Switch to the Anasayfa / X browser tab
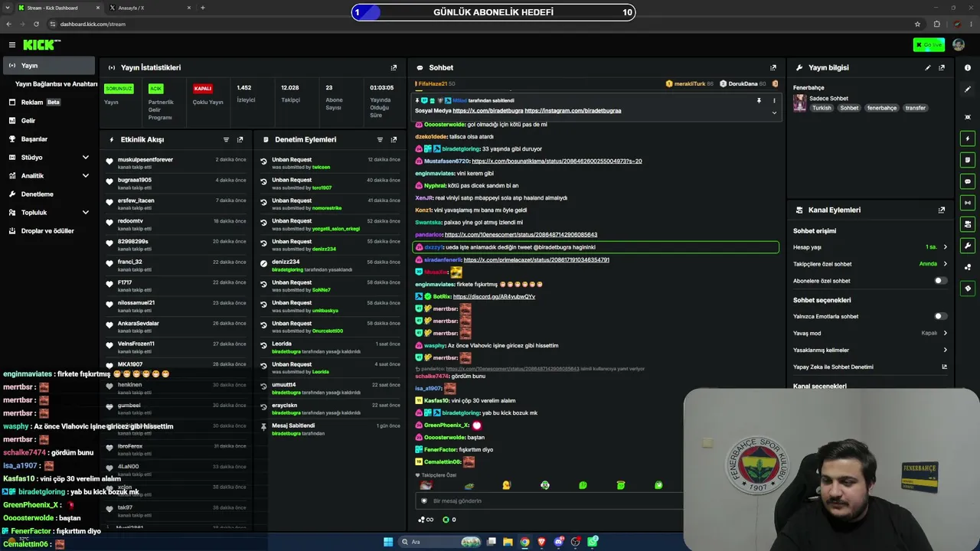This screenshot has width=980, height=551. coord(149,8)
